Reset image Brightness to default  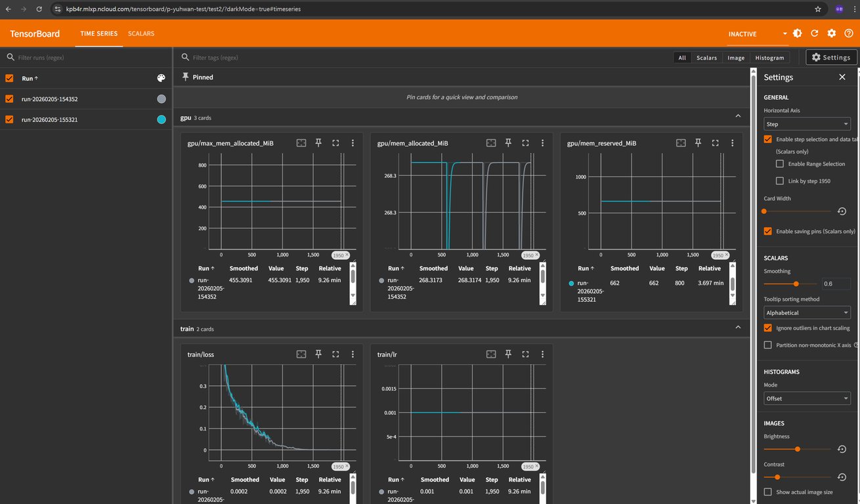pyautogui.click(x=842, y=450)
